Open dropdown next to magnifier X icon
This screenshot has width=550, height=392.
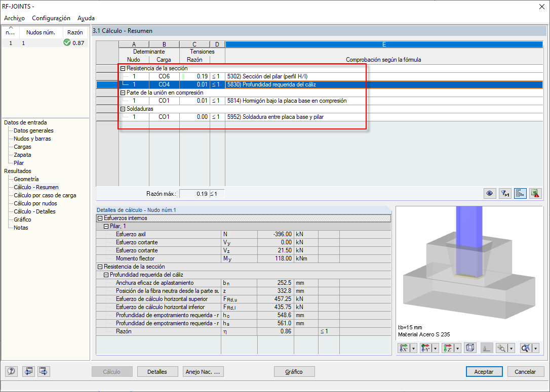(536, 348)
